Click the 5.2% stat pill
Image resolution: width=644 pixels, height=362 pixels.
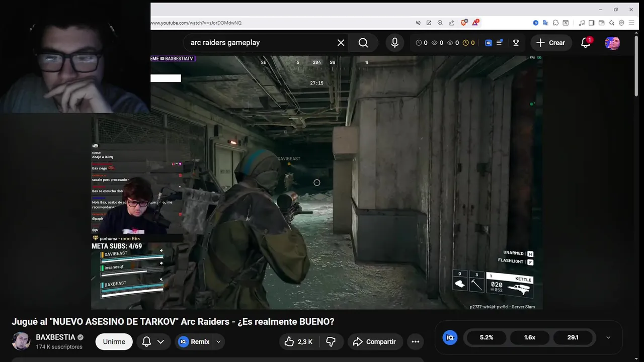(487, 337)
